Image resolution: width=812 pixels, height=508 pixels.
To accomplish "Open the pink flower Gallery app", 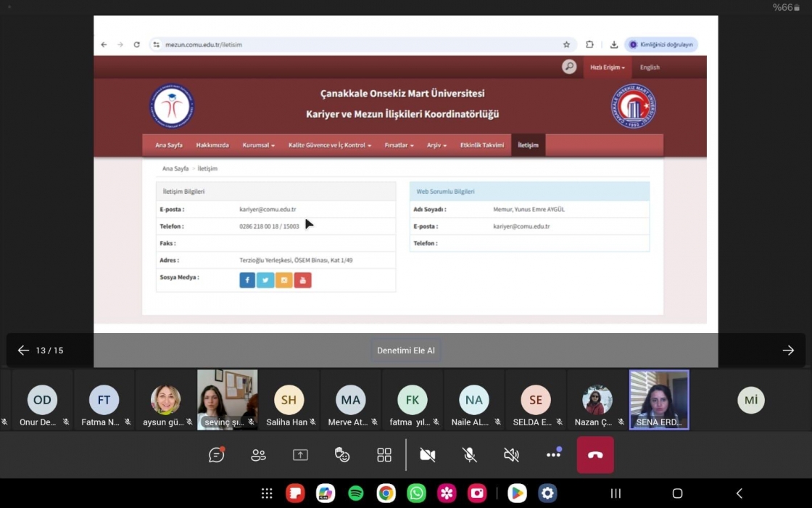I will tap(447, 493).
